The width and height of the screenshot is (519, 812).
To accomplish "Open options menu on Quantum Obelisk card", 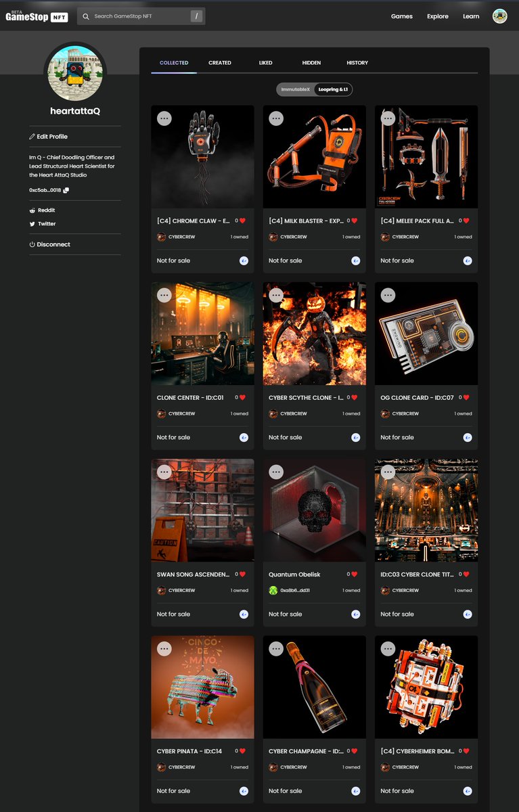I will (276, 472).
